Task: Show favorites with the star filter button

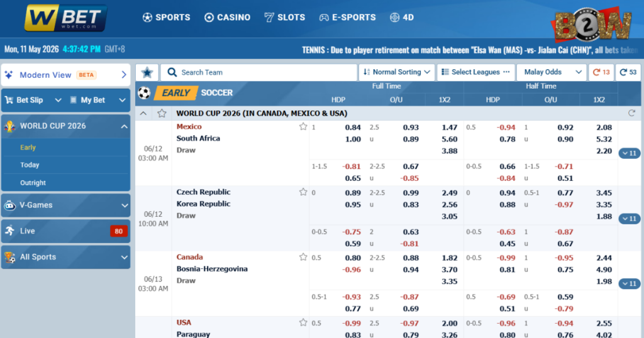Action: tap(147, 73)
